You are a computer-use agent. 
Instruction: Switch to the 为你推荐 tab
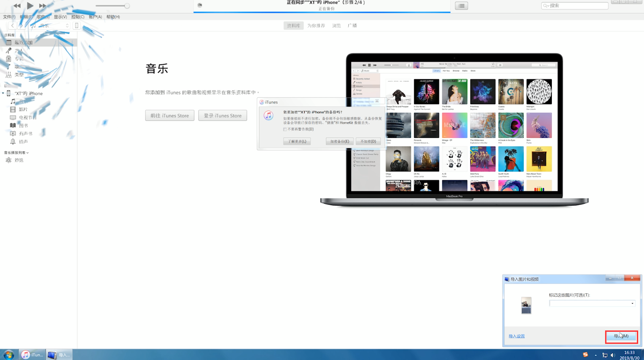316,26
